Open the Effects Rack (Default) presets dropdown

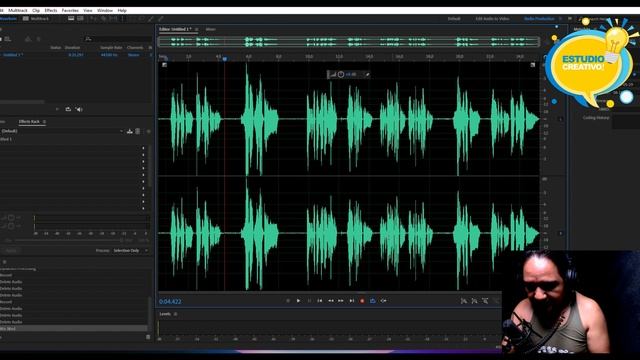tap(62, 131)
